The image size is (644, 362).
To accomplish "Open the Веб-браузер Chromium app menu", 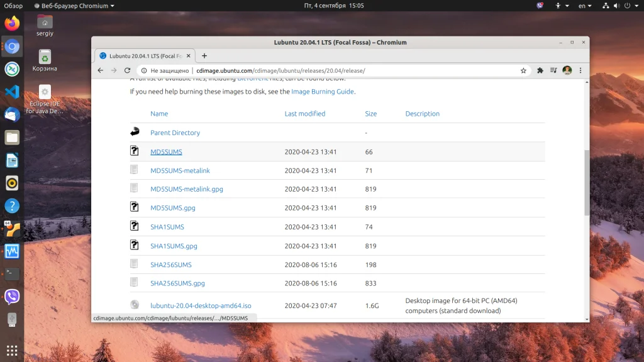I will pos(74,6).
